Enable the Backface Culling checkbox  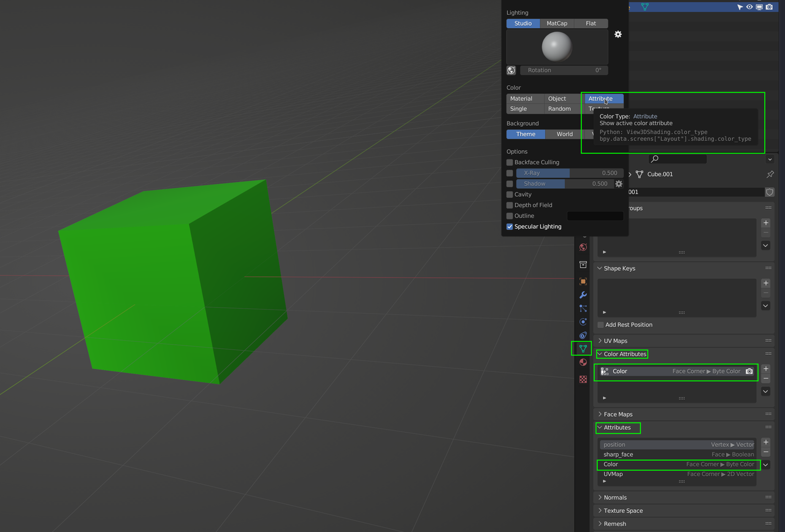(510, 162)
